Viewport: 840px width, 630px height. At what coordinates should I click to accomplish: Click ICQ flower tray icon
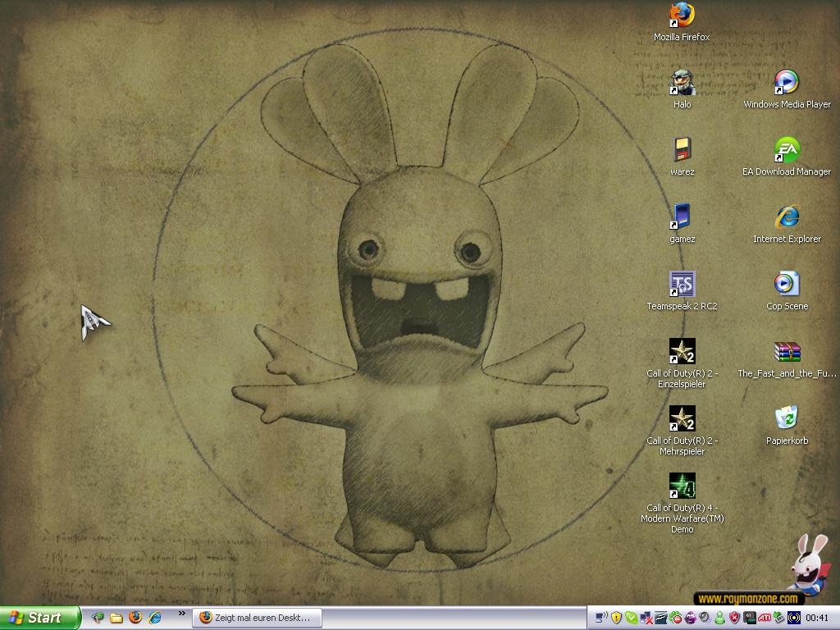tap(676, 618)
